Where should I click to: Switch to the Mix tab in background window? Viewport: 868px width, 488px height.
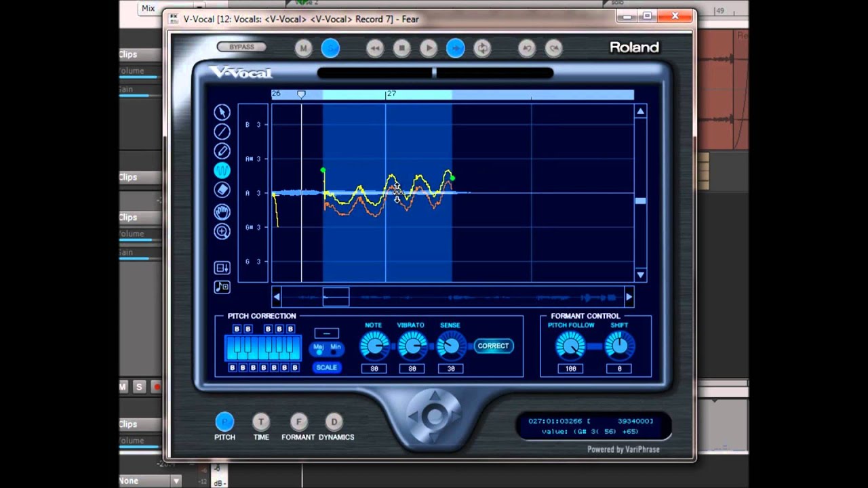click(148, 8)
